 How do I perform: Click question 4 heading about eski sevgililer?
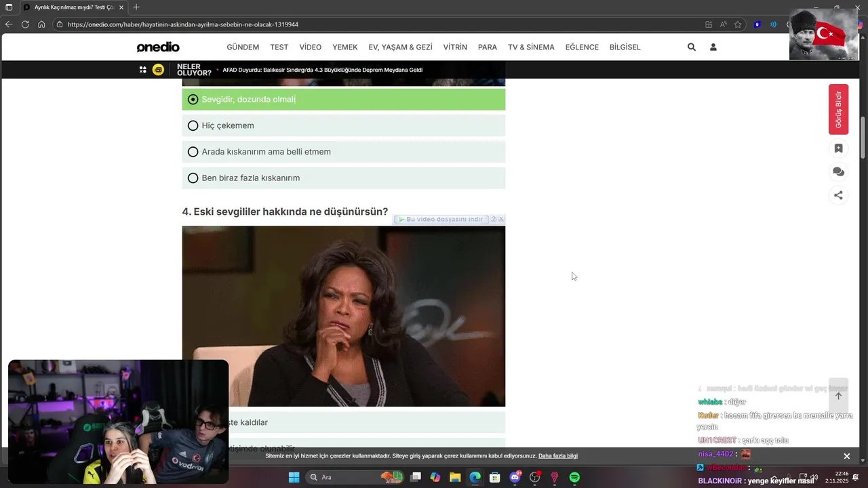(x=285, y=211)
